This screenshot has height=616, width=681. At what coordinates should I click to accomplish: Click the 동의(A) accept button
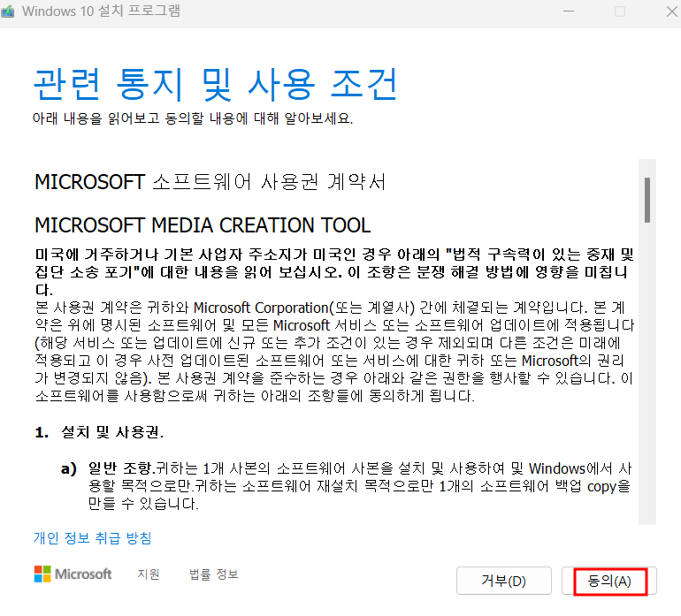(x=608, y=581)
